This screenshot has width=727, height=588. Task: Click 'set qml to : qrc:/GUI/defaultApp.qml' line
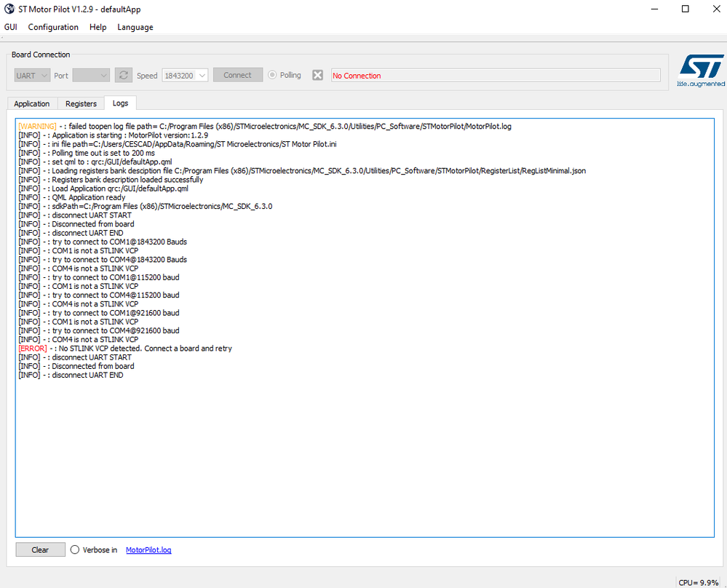point(95,162)
